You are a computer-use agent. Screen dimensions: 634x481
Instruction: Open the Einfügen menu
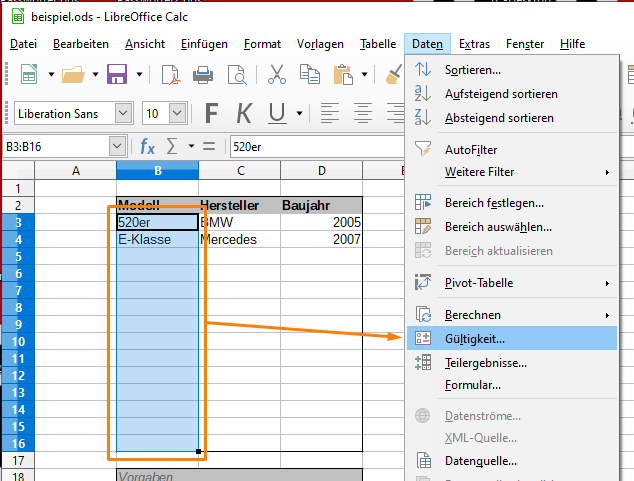pyautogui.click(x=204, y=44)
